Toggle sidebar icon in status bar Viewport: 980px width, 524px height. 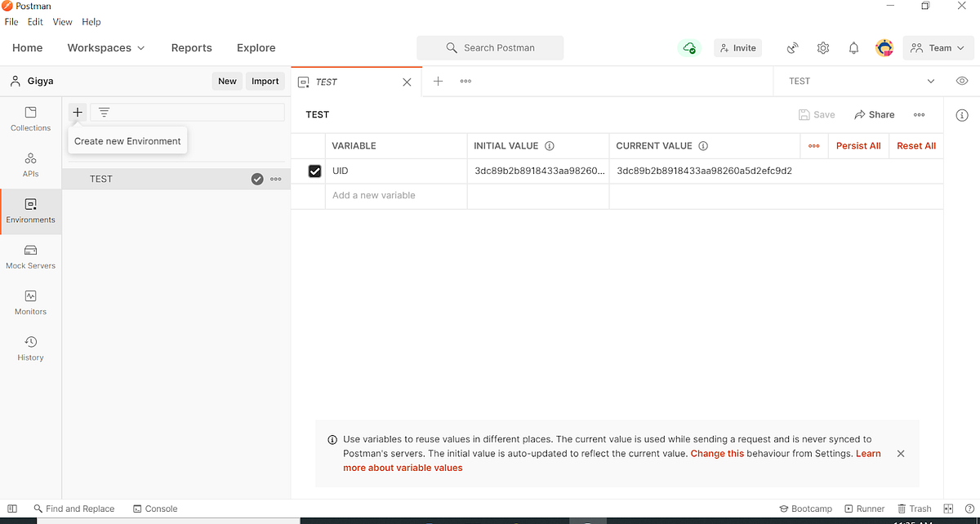[x=12, y=508]
